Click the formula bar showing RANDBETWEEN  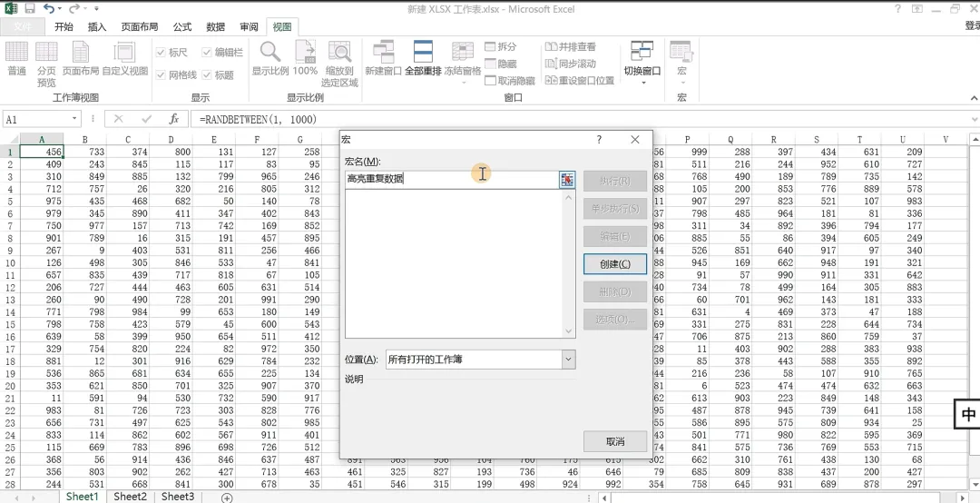[582, 119]
